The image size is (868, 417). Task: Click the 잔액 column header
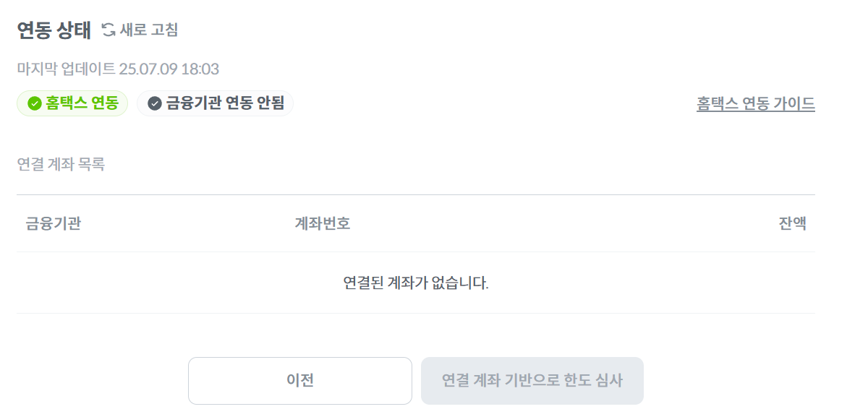click(792, 223)
